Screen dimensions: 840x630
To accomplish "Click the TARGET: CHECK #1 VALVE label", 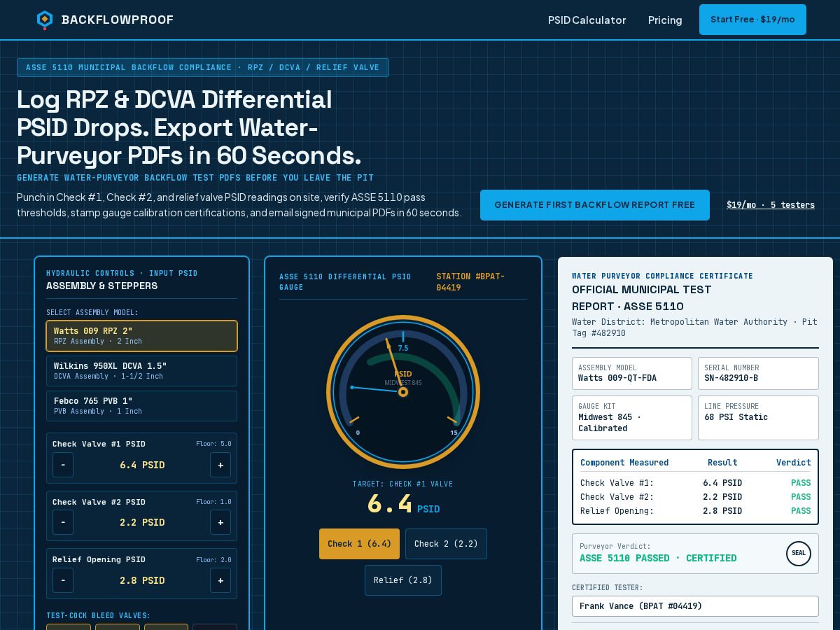I will [403, 484].
